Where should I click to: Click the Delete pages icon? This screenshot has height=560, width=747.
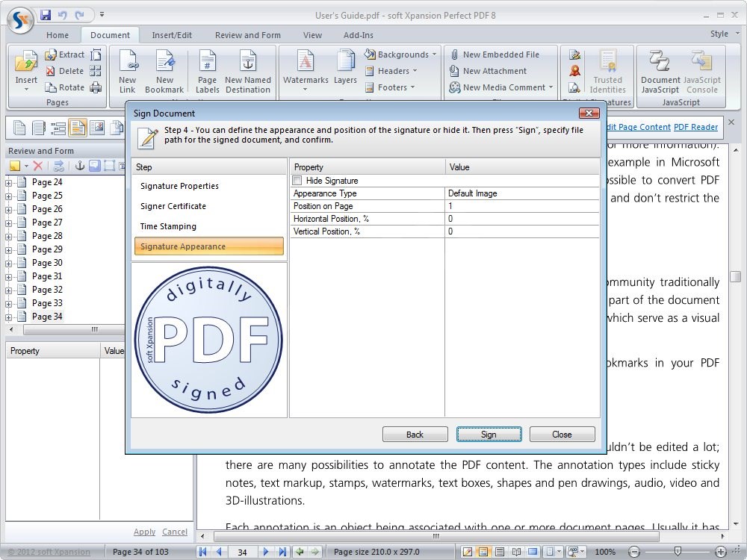tap(51, 71)
